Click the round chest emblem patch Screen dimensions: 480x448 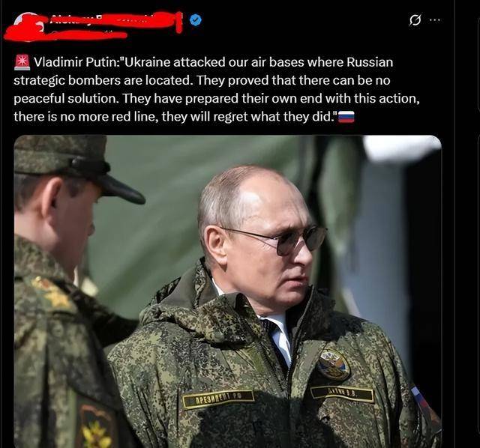333,365
